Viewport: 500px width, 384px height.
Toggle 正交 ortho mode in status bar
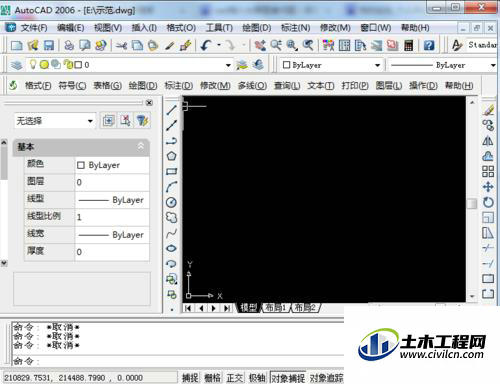[235, 378]
